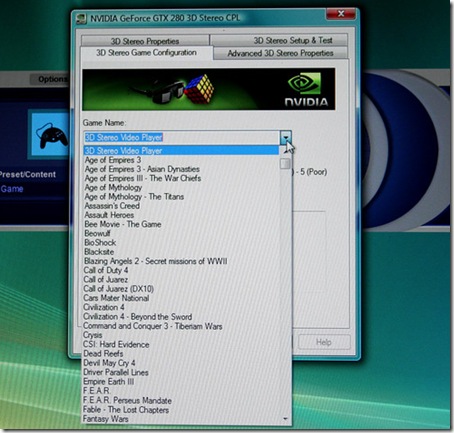Screen dimensions: 454x433
Task: Select Empire Earth III
Action: point(181,382)
